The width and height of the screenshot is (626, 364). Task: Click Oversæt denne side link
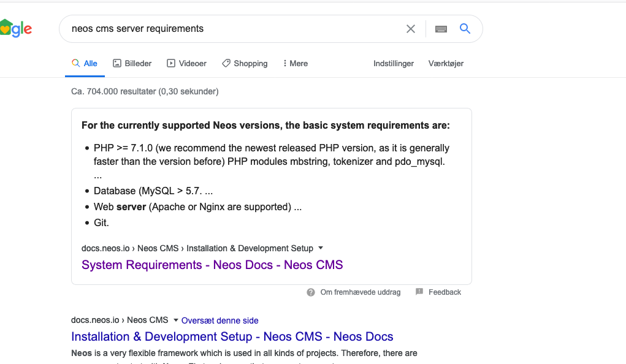pyautogui.click(x=220, y=320)
